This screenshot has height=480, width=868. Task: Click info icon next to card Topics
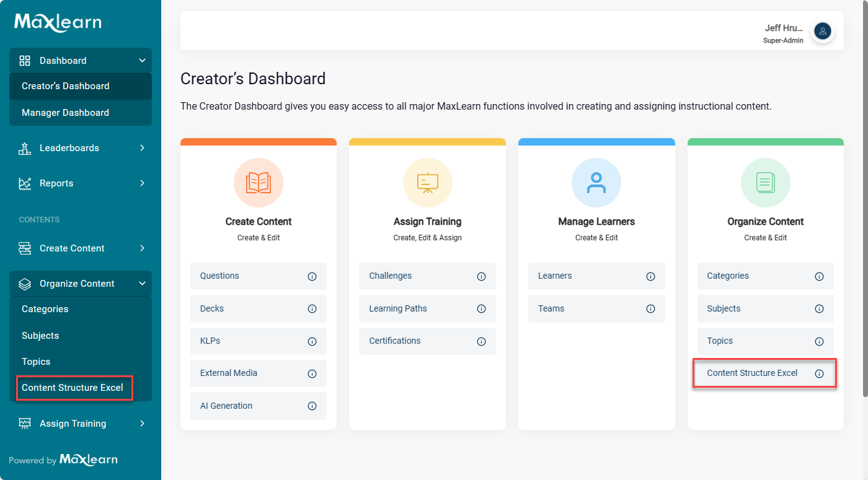coord(819,341)
